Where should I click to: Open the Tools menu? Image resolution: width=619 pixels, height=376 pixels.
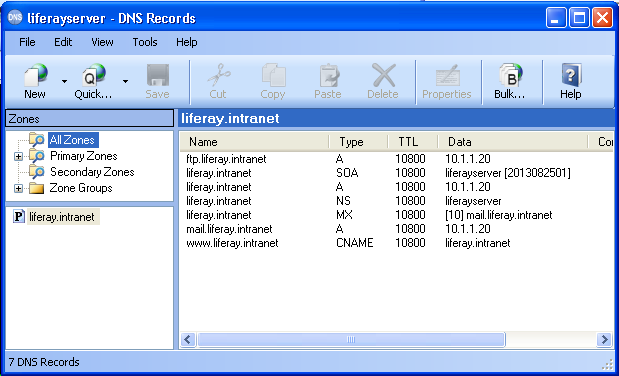145,42
